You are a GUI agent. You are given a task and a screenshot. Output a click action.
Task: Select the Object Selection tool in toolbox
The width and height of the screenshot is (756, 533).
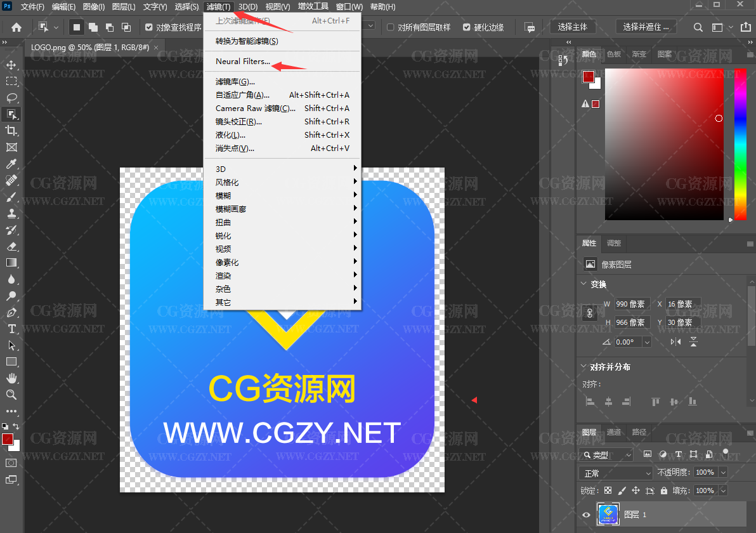point(11,114)
